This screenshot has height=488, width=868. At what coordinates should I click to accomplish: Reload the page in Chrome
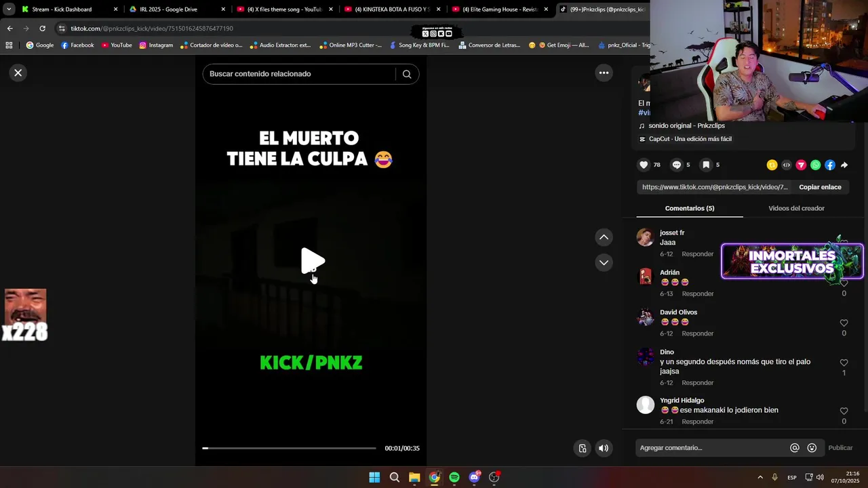pyautogui.click(x=42, y=28)
